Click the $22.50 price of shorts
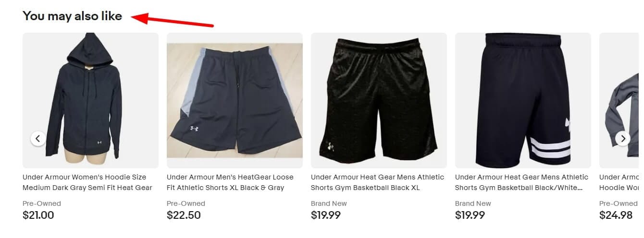The height and width of the screenshot is (238, 644). 184,215
